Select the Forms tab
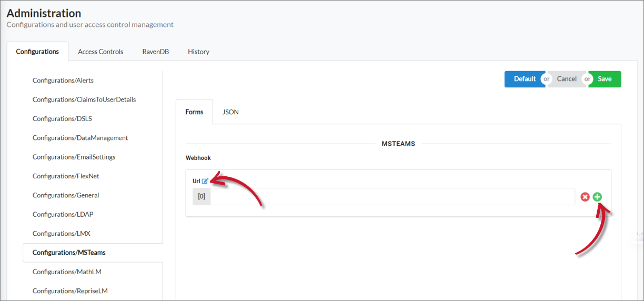The width and height of the screenshot is (644, 301). (x=194, y=112)
